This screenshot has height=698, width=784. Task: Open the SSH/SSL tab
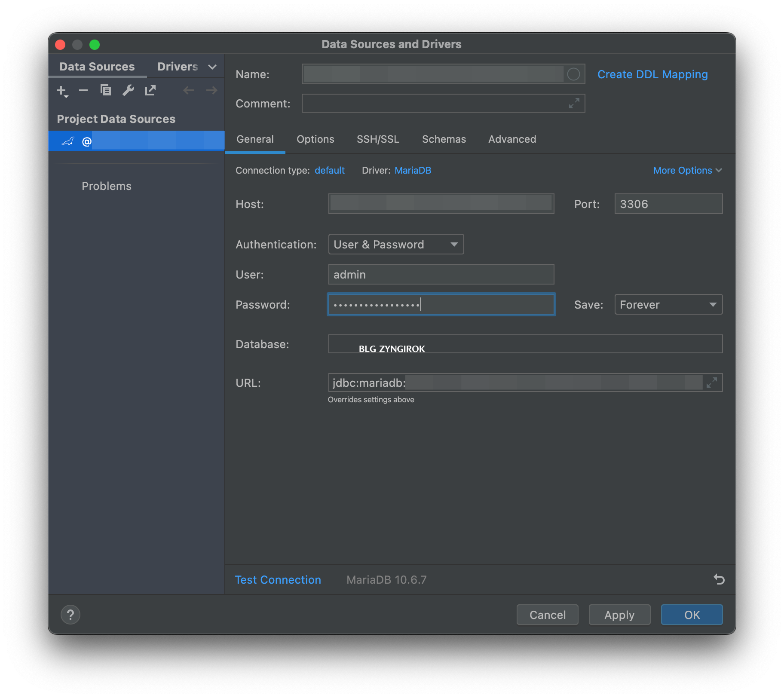378,139
